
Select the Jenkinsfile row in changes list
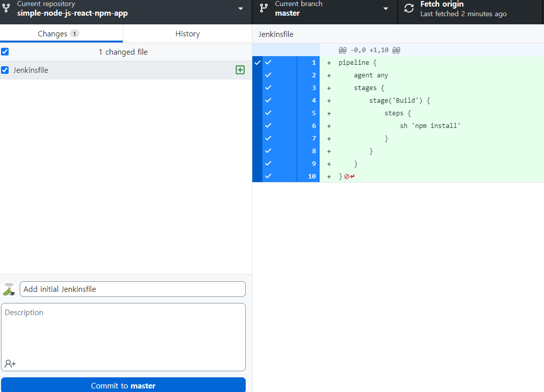coord(126,70)
